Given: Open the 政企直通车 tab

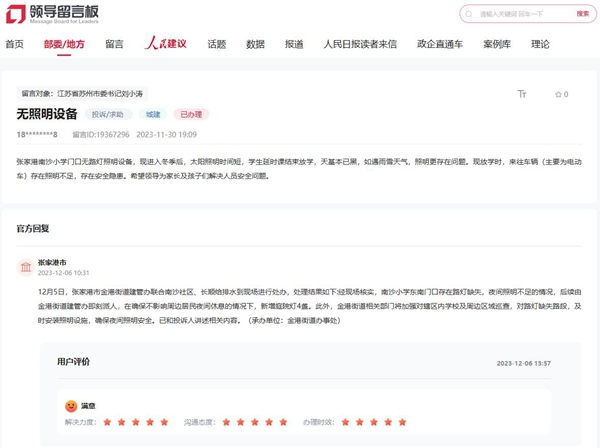Looking at the screenshot, I should [x=440, y=44].
